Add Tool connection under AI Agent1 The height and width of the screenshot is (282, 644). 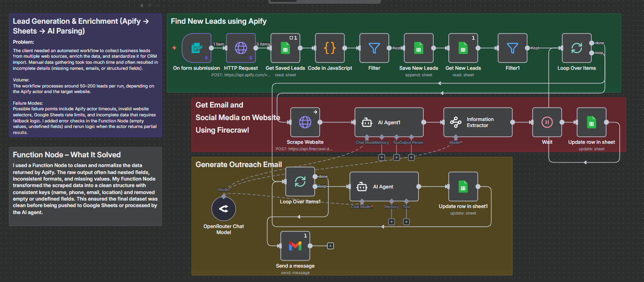click(396, 157)
